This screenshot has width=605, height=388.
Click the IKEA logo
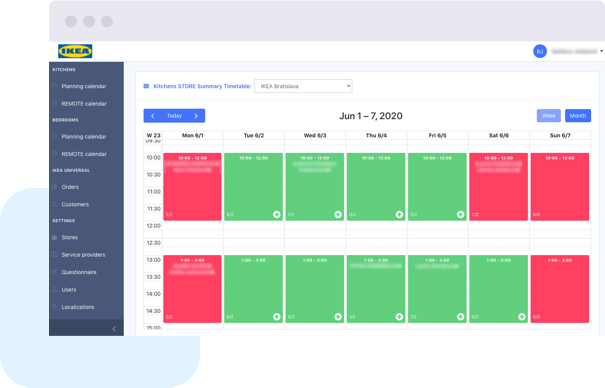(75, 51)
